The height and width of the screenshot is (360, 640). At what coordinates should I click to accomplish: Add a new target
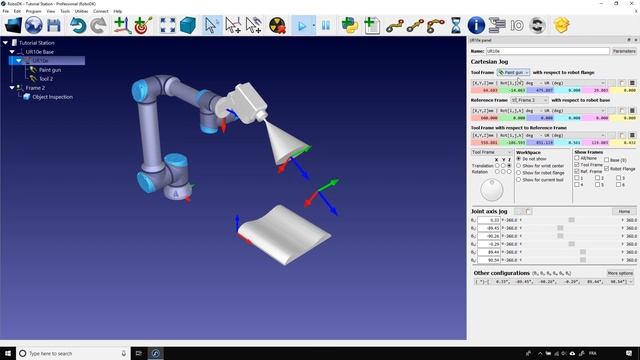(x=142, y=25)
